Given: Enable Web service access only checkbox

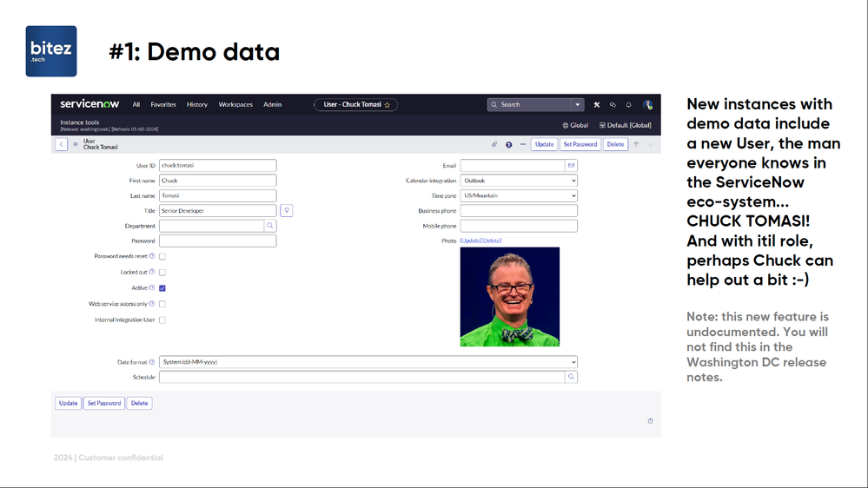Looking at the screenshot, I should tap(162, 304).
